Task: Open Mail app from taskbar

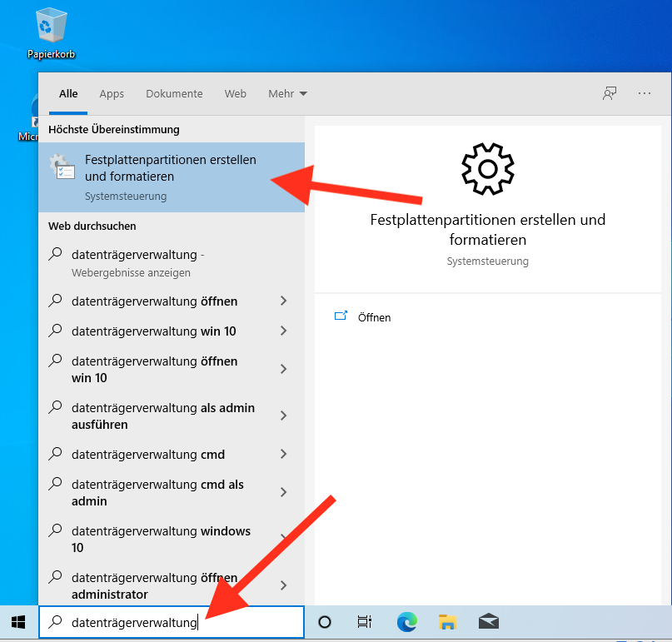Action: (489, 621)
